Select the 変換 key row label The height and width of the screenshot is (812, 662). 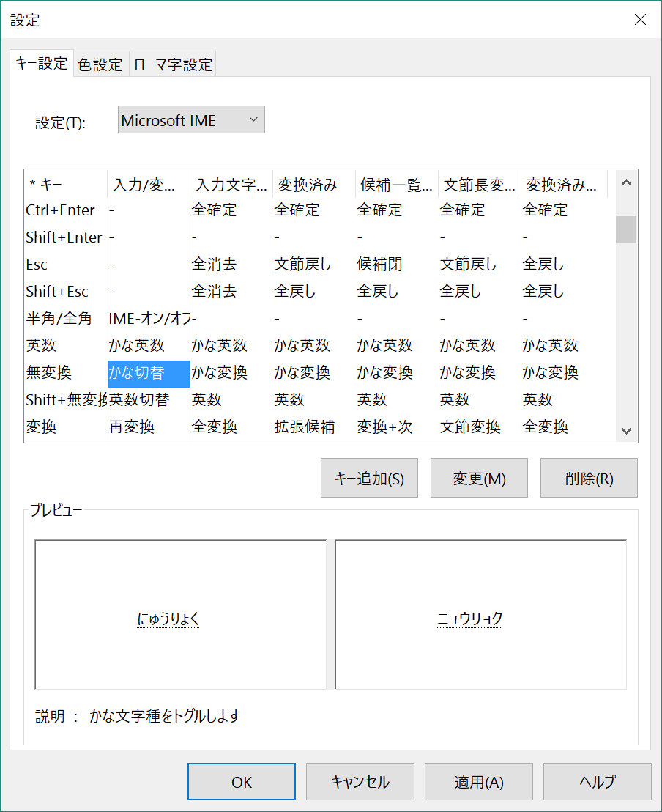click(41, 427)
